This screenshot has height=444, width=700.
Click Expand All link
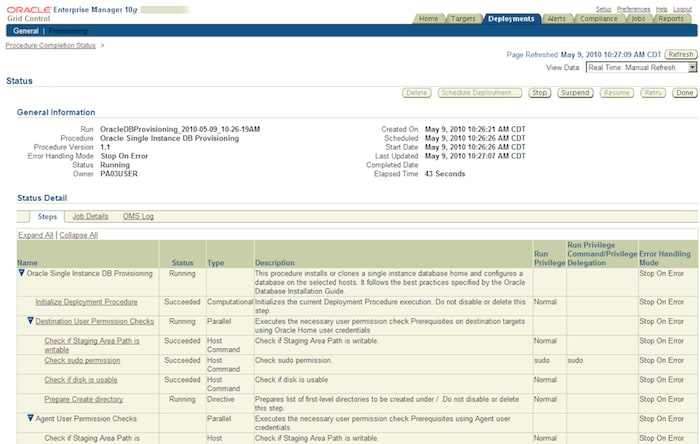tap(36, 235)
